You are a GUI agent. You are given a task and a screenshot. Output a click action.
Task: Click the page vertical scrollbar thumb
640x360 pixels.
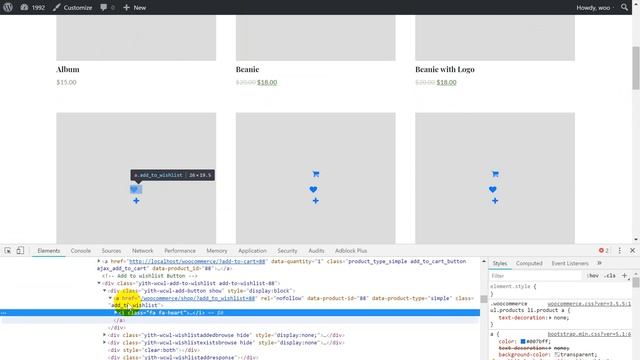[x=636, y=68]
